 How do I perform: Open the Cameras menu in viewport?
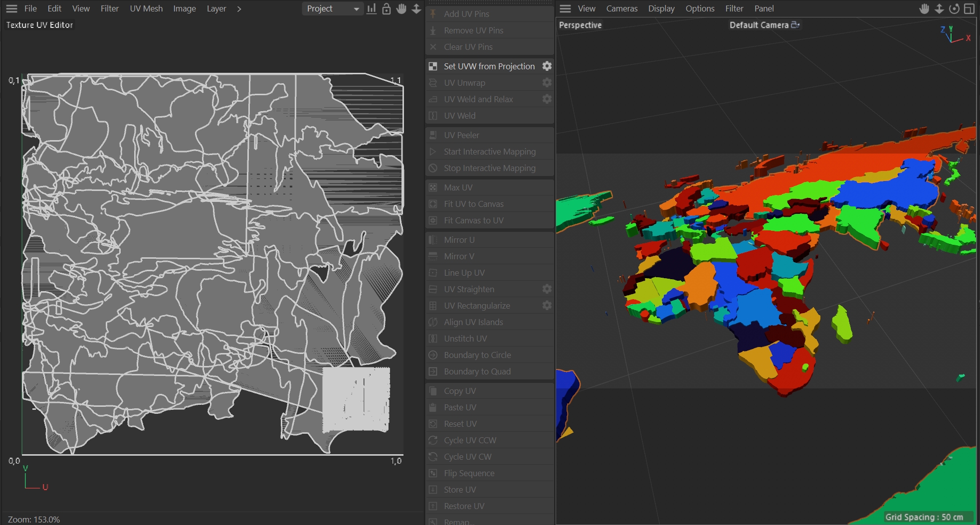click(622, 8)
